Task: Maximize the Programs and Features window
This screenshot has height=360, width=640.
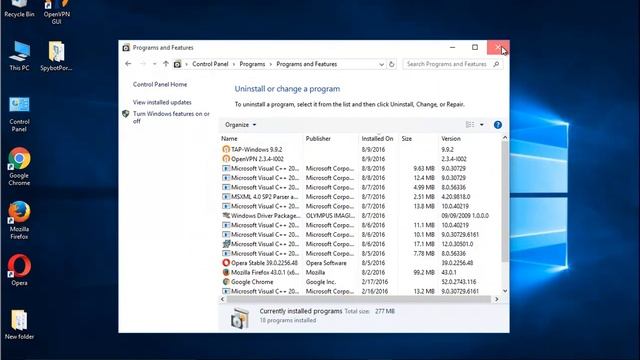Action: click(475, 47)
